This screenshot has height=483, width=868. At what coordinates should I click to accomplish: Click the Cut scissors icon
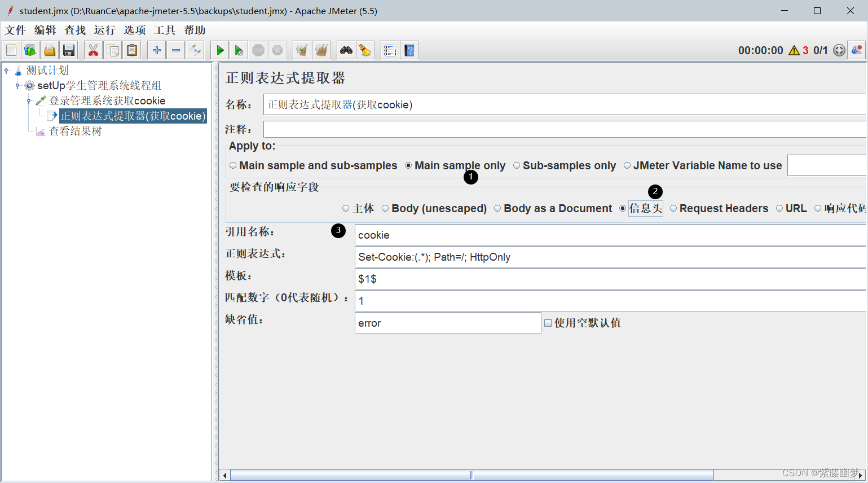tap(94, 50)
